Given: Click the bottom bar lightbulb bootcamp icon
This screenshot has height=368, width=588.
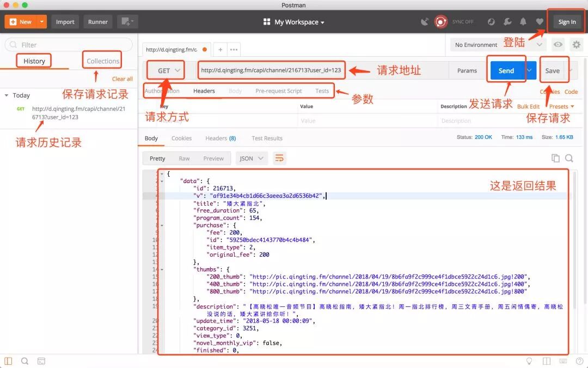Looking at the screenshot, I should [529, 361].
